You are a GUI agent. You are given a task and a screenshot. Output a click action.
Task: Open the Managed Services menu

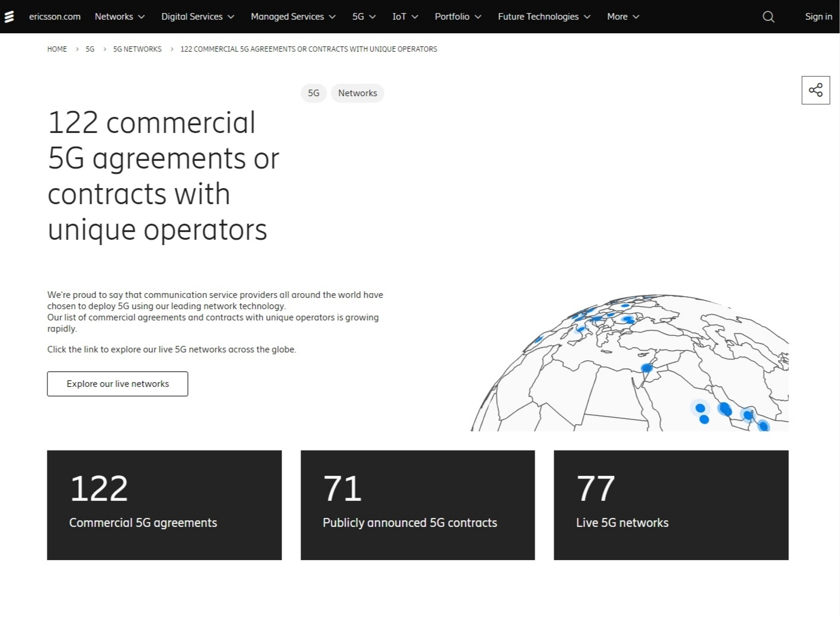tap(293, 17)
